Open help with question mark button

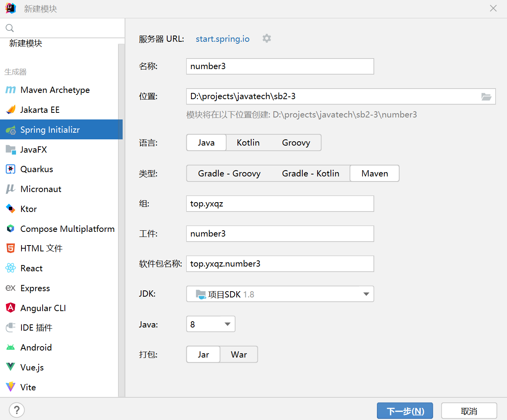tap(17, 410)
